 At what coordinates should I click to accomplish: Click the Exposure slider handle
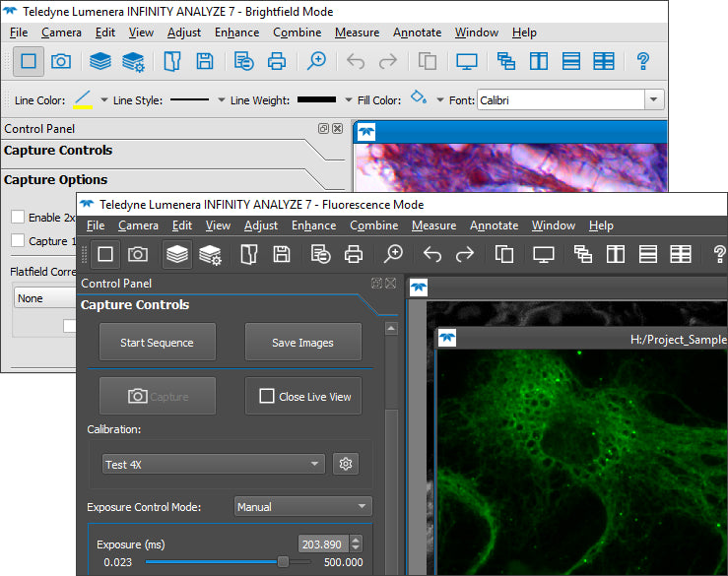coord(283,562)
